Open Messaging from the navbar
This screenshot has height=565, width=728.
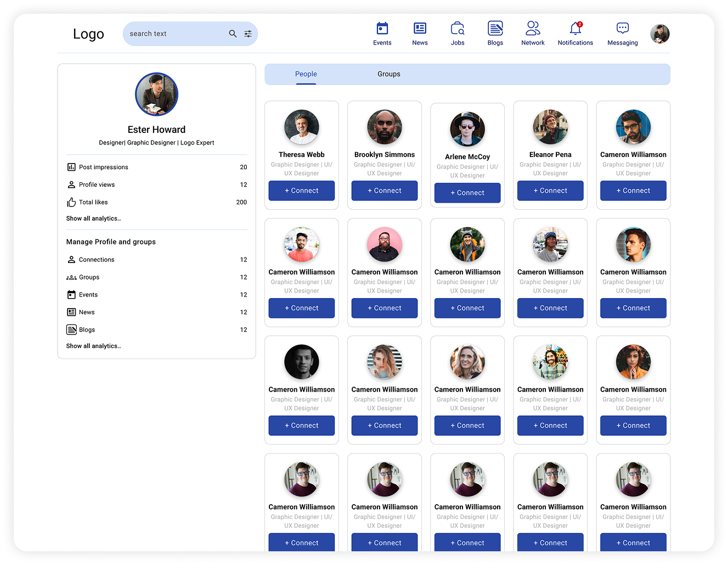click(622, 27)
